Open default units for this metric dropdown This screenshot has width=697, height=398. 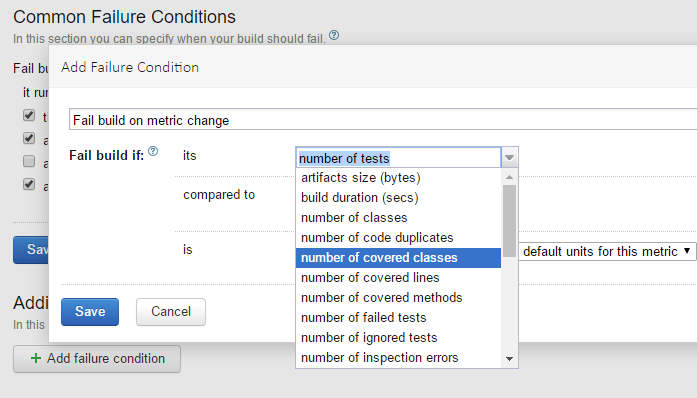606,251
